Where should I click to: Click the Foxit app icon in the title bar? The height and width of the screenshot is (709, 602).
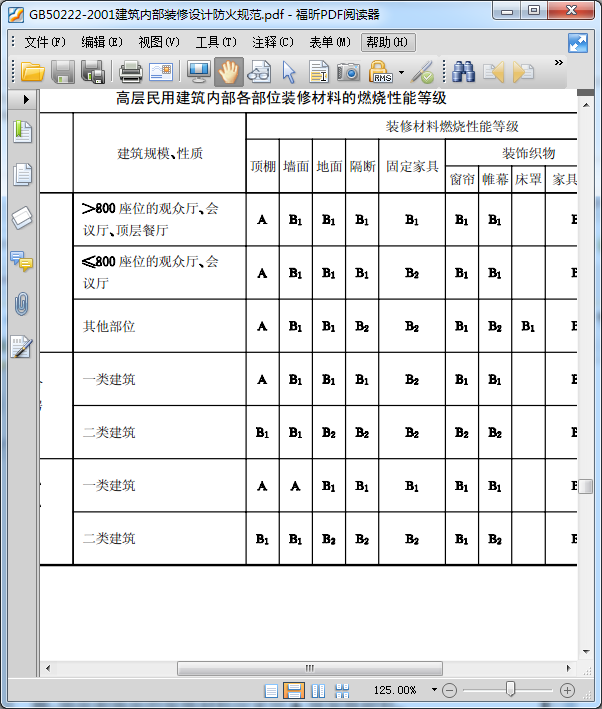click(x=16, y=14)
